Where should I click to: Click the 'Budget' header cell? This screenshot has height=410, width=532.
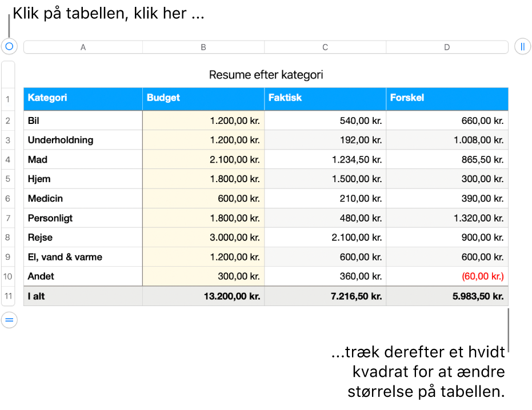pyautogui.click(x=203, y=99)
